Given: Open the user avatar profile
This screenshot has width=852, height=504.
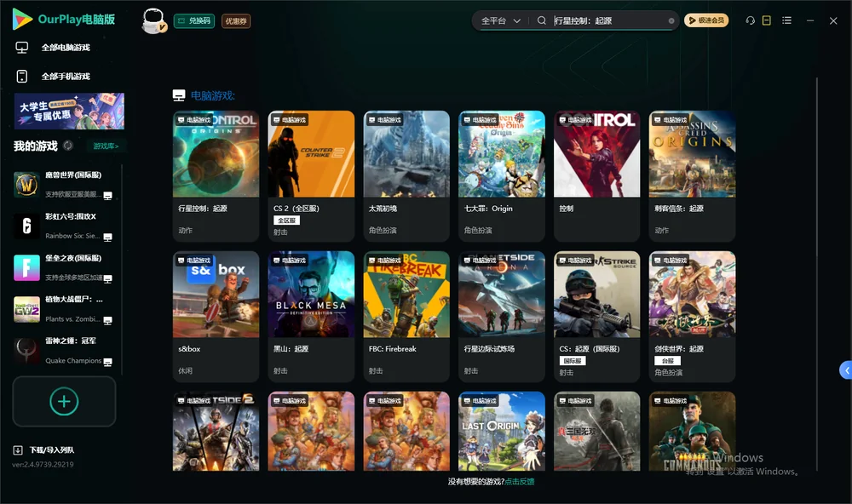Looking at the screenshot, I should (x=153, y=20).
